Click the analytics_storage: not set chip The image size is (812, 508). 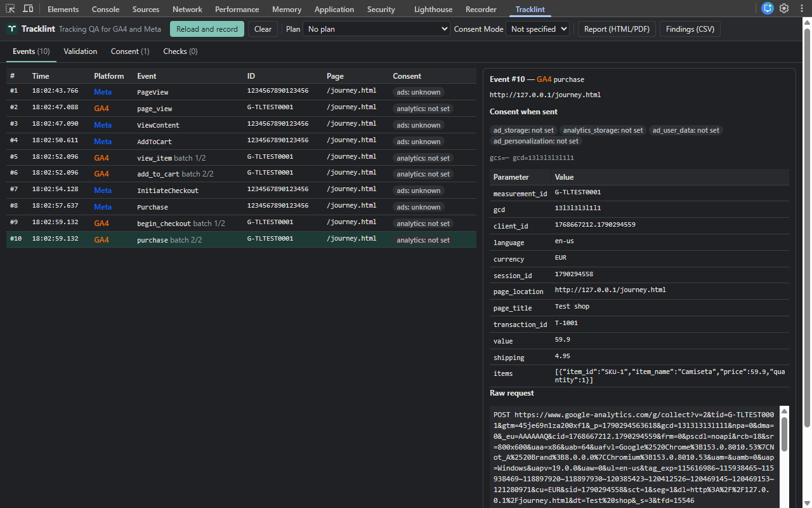pos(603,130)
